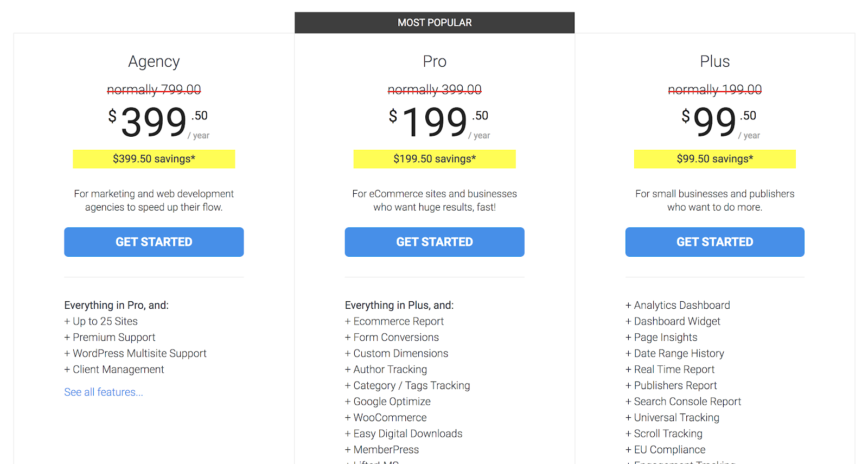Viewport: 868px width, 464px height.
Task: Select the Pro plan heading
Action: coord(434,61)
